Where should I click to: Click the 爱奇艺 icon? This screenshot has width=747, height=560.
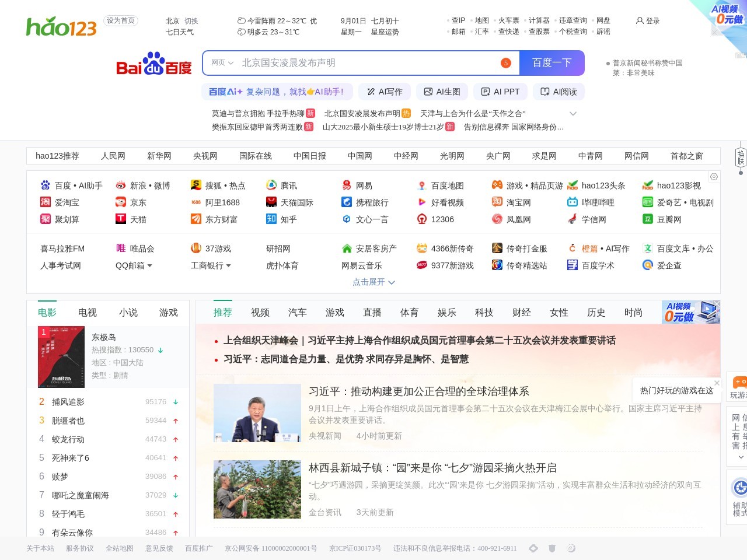point(648,202)
